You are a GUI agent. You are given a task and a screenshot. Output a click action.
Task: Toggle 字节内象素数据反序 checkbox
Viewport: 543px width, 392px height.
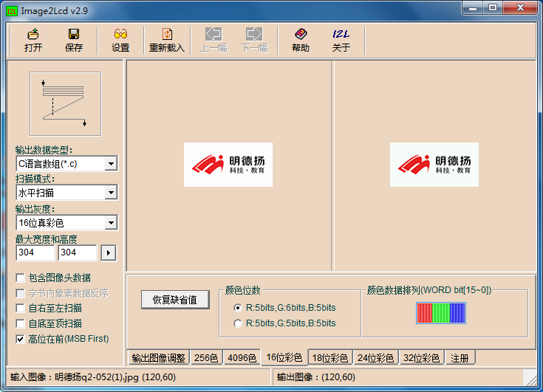pyautogui.click(x=21, y=293)
